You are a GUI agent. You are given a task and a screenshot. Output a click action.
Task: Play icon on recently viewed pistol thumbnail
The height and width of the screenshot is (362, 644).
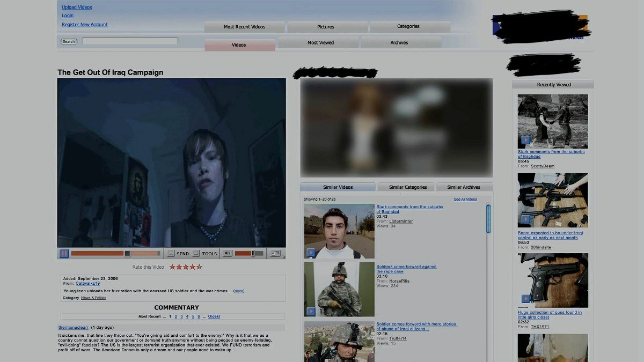pos(525,299)
